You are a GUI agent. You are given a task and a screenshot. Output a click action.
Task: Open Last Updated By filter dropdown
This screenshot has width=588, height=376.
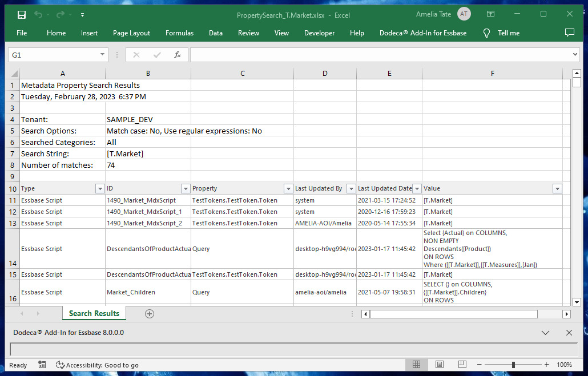(351, 188)
